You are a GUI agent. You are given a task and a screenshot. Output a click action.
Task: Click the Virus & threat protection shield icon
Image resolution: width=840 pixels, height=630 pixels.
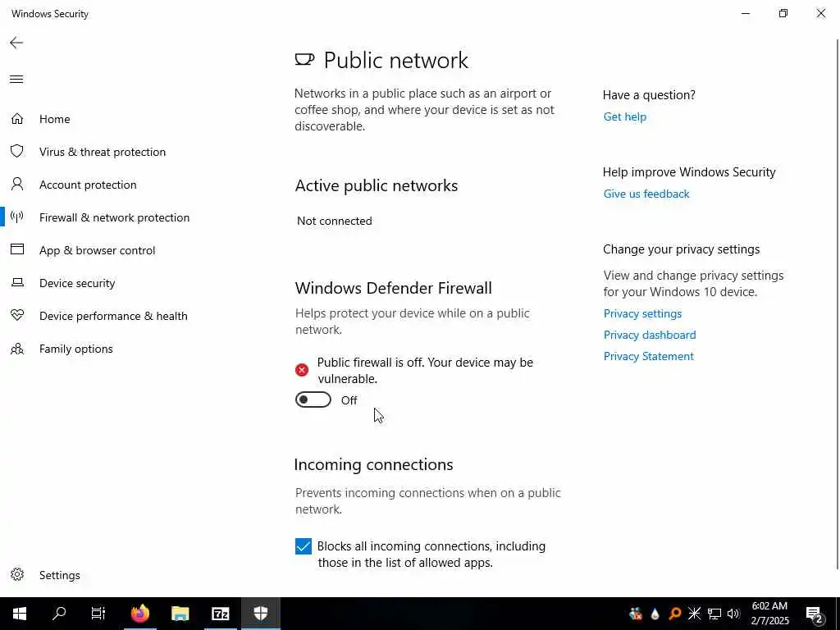click(17, 151)
